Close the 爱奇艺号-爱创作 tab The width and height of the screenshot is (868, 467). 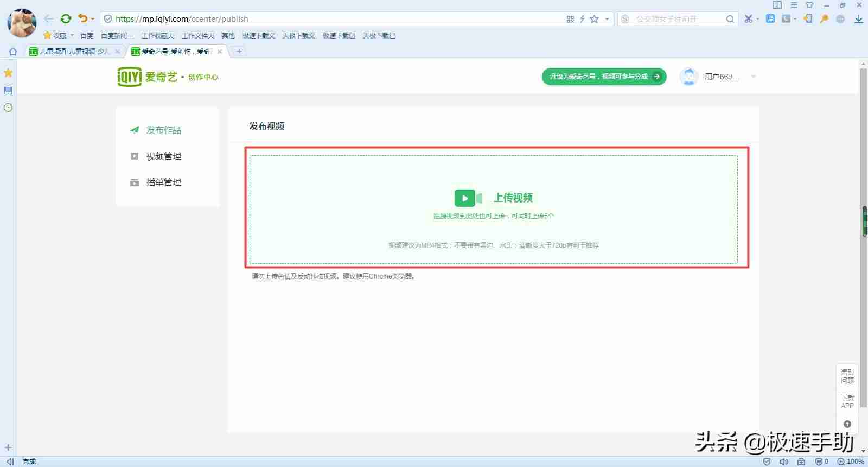coord(220,52)
